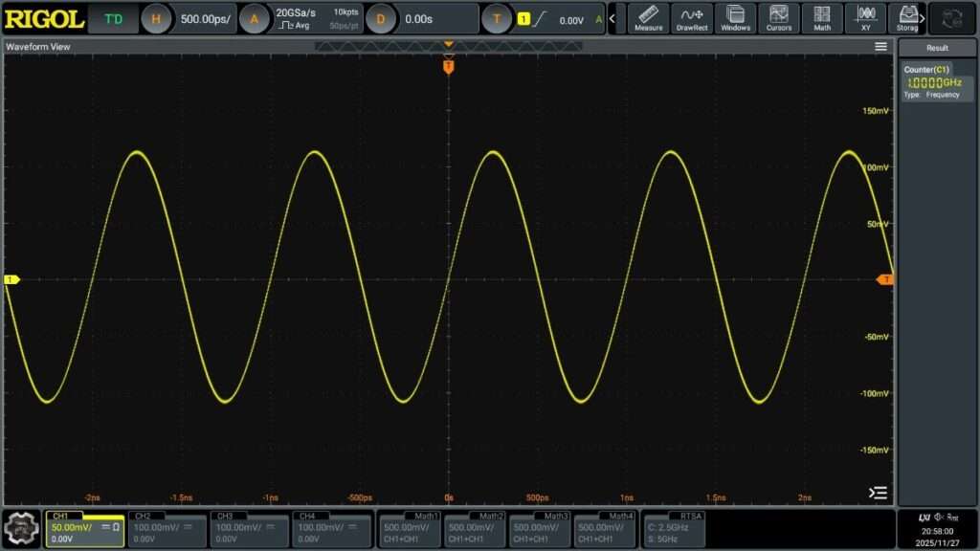Open the Windows panel icon
980x551 pixels.
[x=735, y=18]
